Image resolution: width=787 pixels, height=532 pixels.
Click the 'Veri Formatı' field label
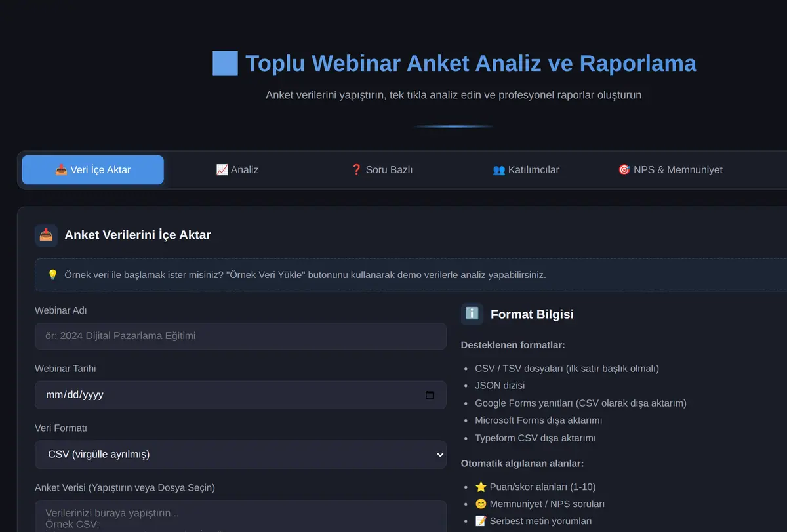[61, 428]
